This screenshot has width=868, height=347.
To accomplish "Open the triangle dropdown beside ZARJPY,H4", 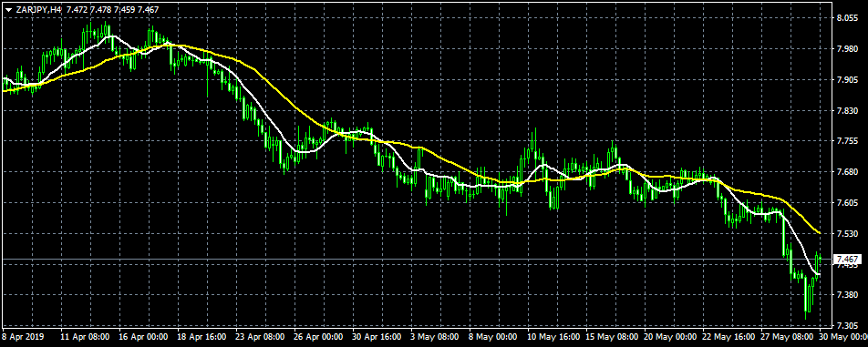I will point(8,10).
